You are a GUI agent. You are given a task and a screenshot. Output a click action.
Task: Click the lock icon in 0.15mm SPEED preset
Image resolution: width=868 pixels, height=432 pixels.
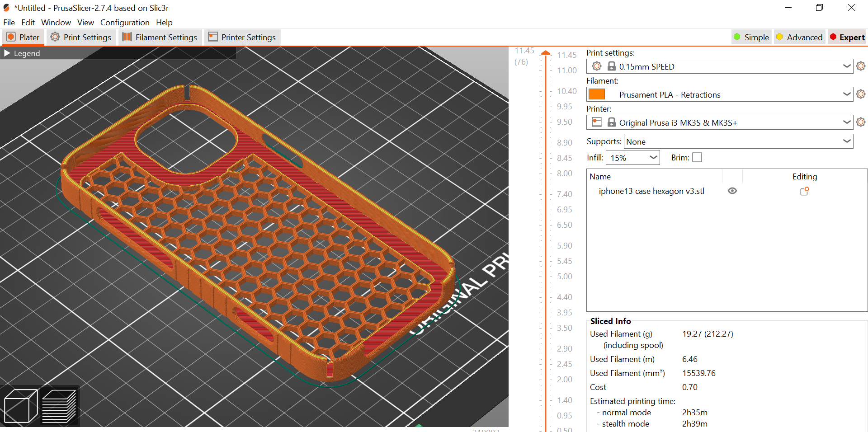[612, 66]
